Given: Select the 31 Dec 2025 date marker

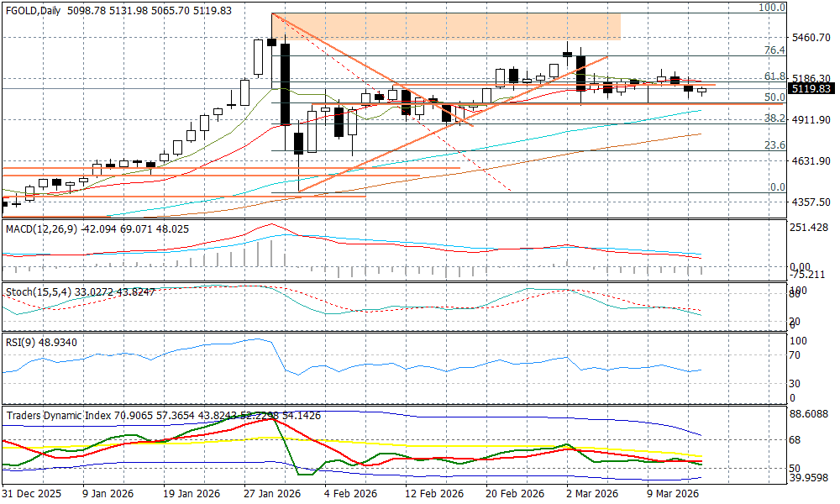Looking at the screenshot, I should point(30,494).
